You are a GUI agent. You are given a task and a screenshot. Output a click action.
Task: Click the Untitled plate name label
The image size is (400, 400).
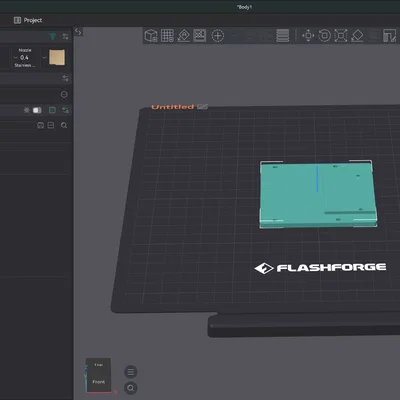[x=172, y=107]
